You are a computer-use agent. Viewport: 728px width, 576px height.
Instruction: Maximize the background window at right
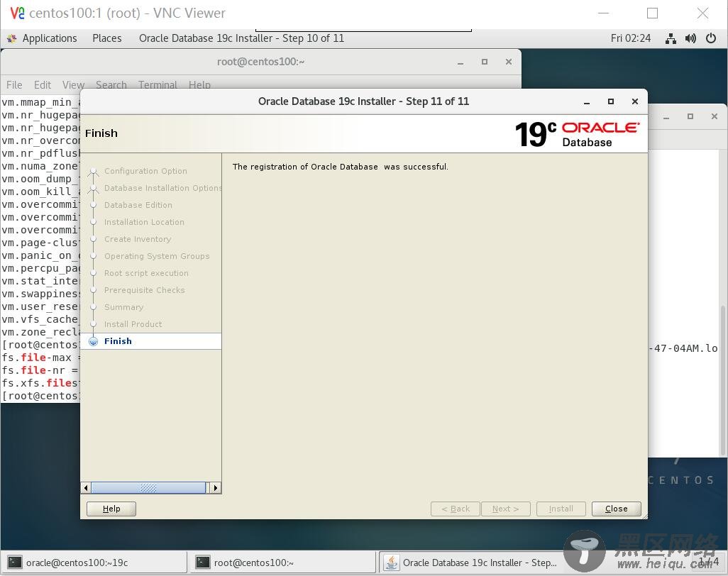pos(690,116)
